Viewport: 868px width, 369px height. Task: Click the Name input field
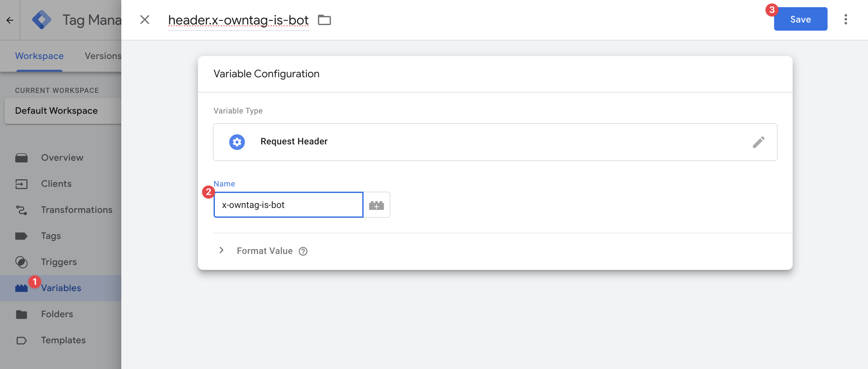coord(288,205)
